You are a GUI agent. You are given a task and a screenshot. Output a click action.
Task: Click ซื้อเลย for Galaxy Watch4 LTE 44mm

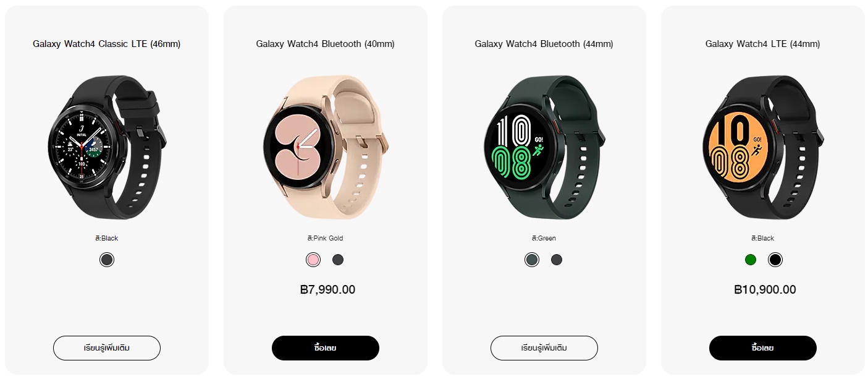point(763,348)
